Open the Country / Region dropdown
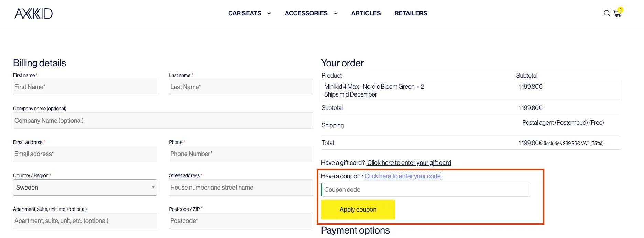 pyautogui.click(x=85, y=188)
